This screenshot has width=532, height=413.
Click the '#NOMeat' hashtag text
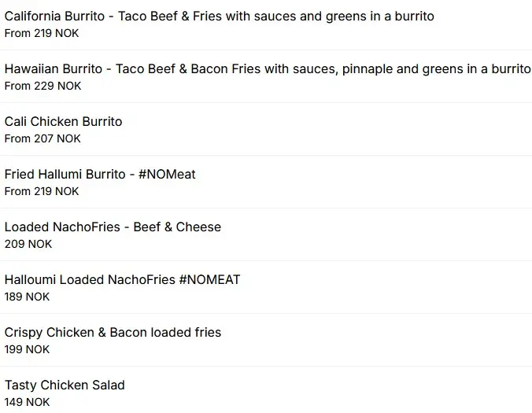tap(167, 175)
